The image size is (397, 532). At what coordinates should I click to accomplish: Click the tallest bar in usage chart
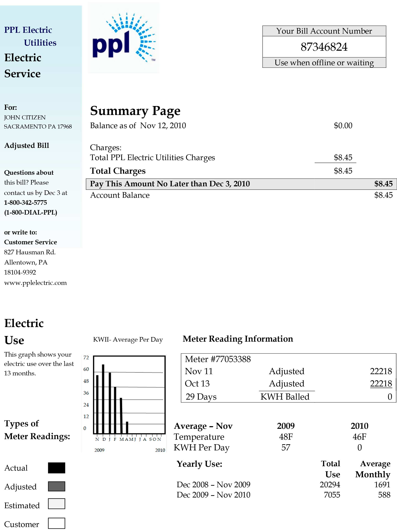point(103,398)
